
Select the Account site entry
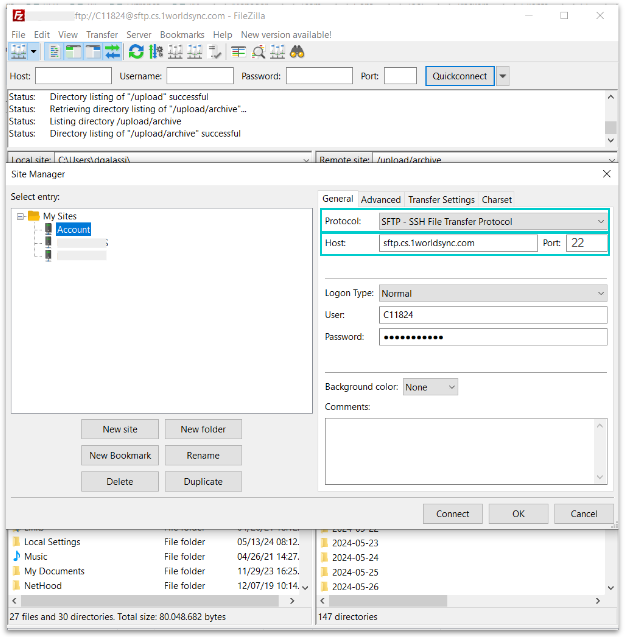click(x=74, y=230)
